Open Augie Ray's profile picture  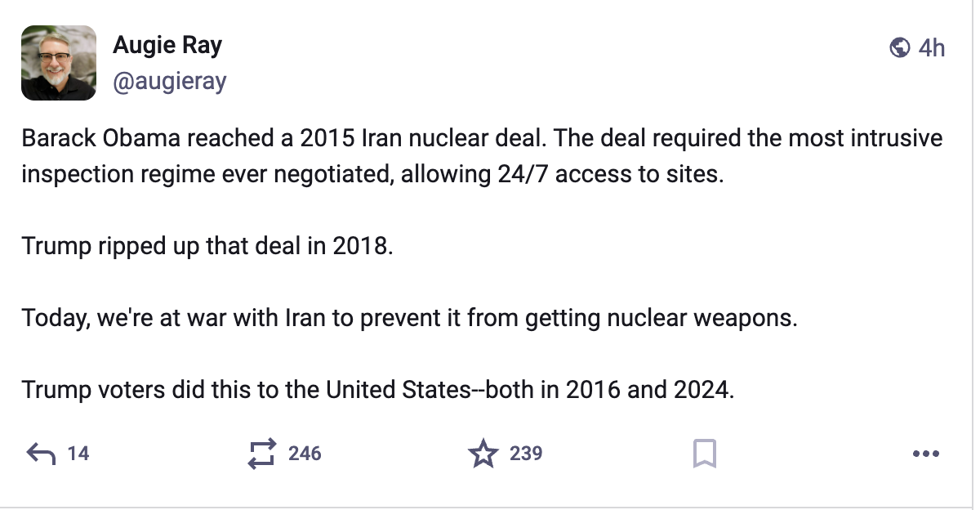(x=59, y=63)
